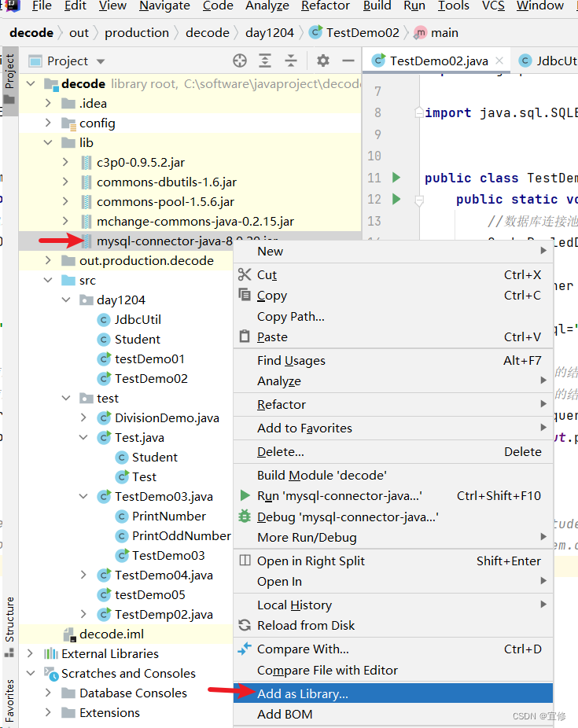Viewport: 578px width, 728px height.
Task: Hide the Project tool window
Action: click(x=348, y=60)
